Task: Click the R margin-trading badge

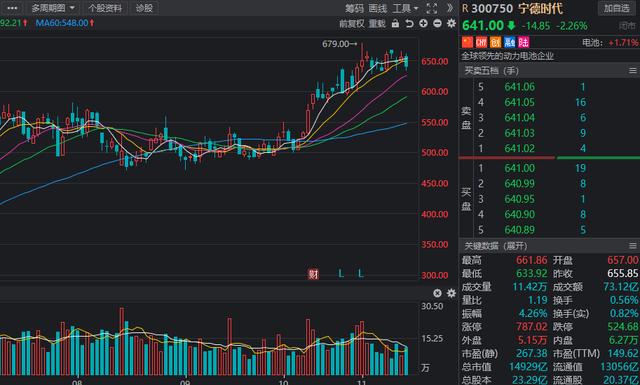Action: click(x=465, y=9)
